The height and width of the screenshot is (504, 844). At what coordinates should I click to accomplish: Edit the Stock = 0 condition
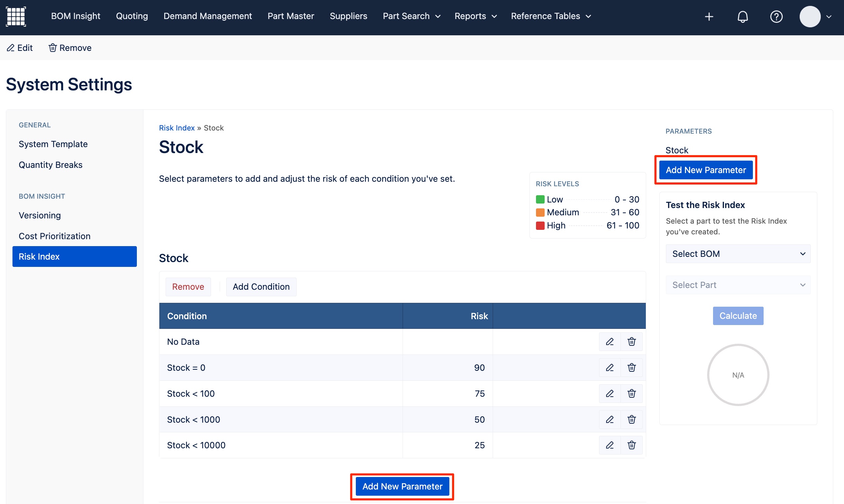click(x=610, y=368)
